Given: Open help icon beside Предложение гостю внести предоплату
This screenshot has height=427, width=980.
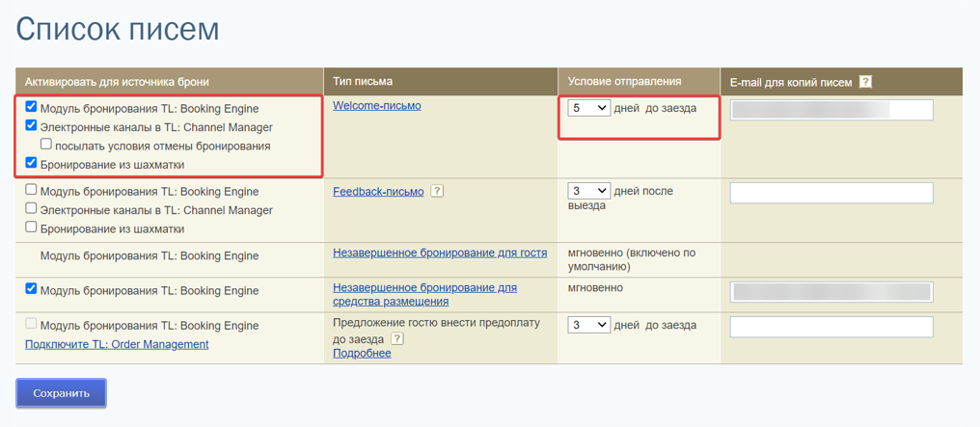Looking at the screenshot, I should pos(396,339).
